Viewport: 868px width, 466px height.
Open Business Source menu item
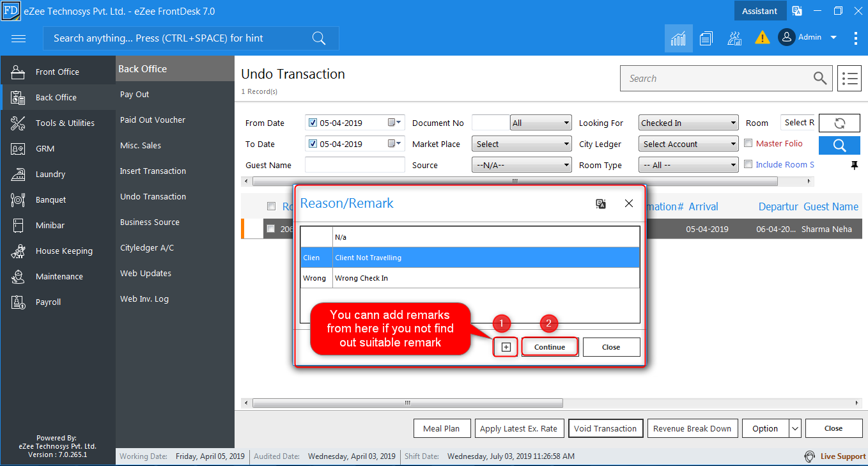coord(150,222)
